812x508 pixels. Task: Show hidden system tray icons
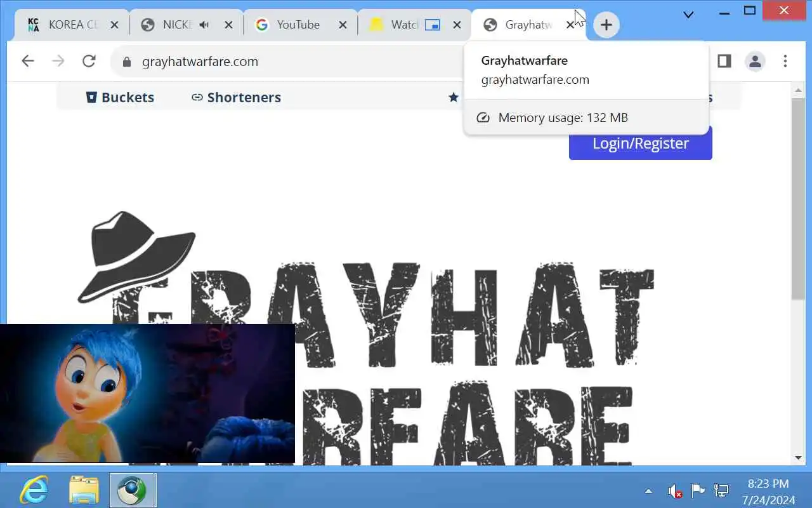click(x=648, y=491)
